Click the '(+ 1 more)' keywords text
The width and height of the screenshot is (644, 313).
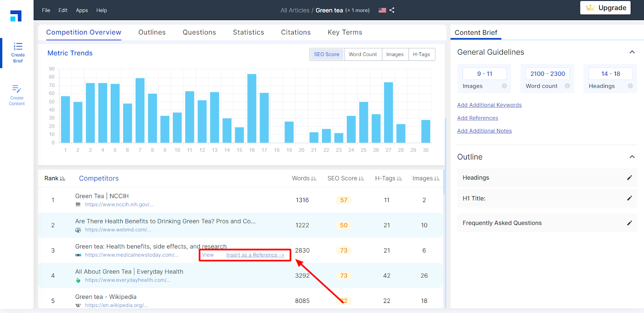click(357, 10)
